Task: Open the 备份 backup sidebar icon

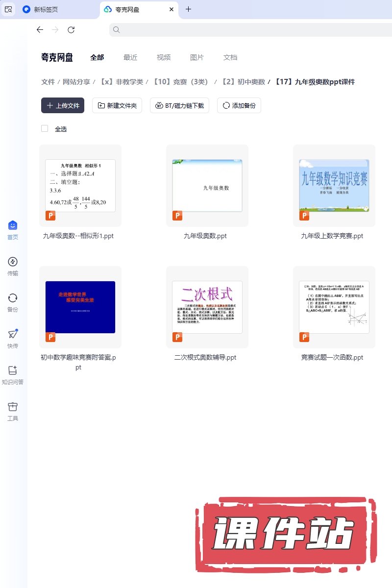Action: coord(13,298)
